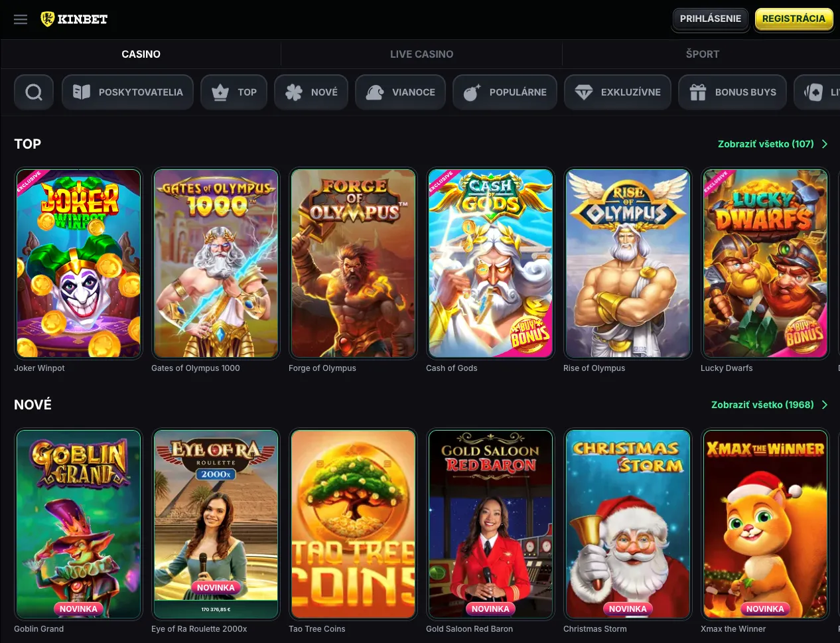The height and width of the screenshot is (643, 840).
Task: Click the Prihlásenie login button
Action: pos(710,19)
